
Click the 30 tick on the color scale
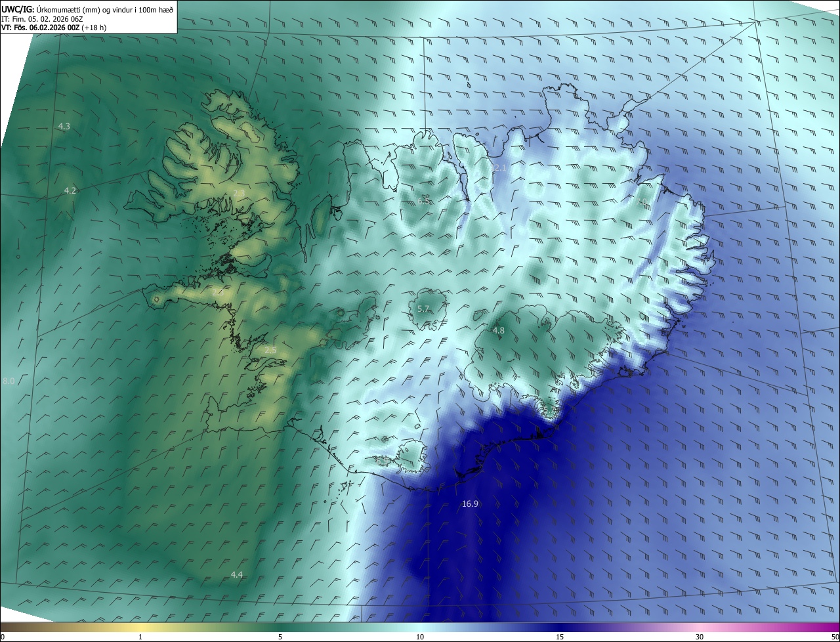pos(700,637)
